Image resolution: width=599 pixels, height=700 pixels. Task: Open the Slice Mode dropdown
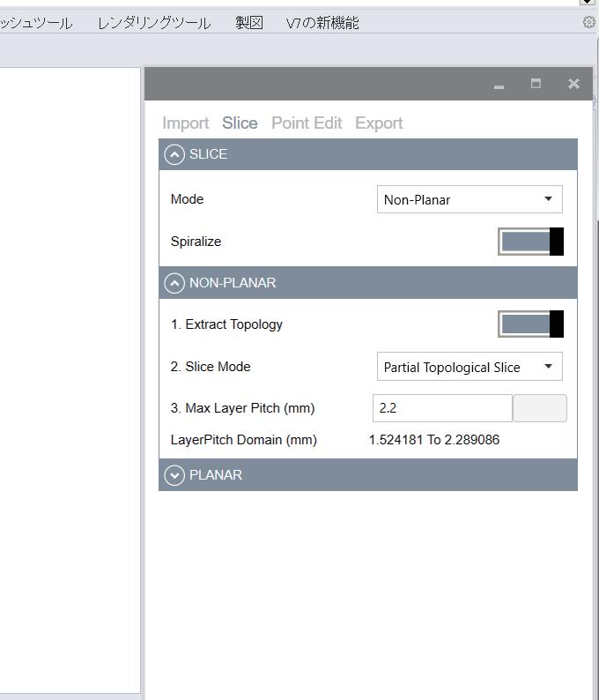(470, 367)
